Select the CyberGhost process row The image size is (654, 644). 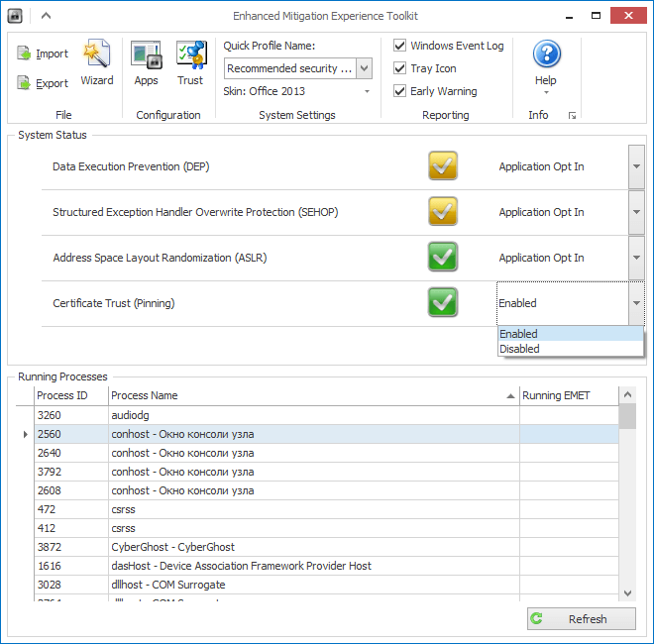pos(326,547)
